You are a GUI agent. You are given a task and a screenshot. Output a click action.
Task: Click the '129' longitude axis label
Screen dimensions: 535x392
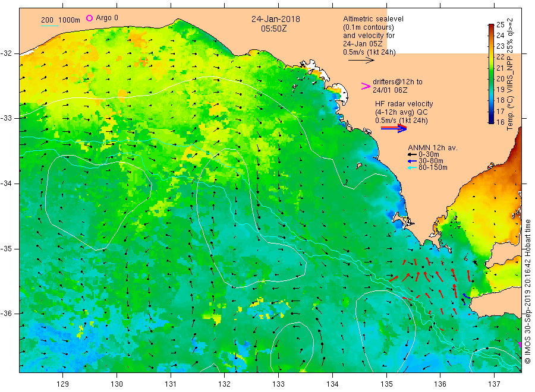(63, 384)
